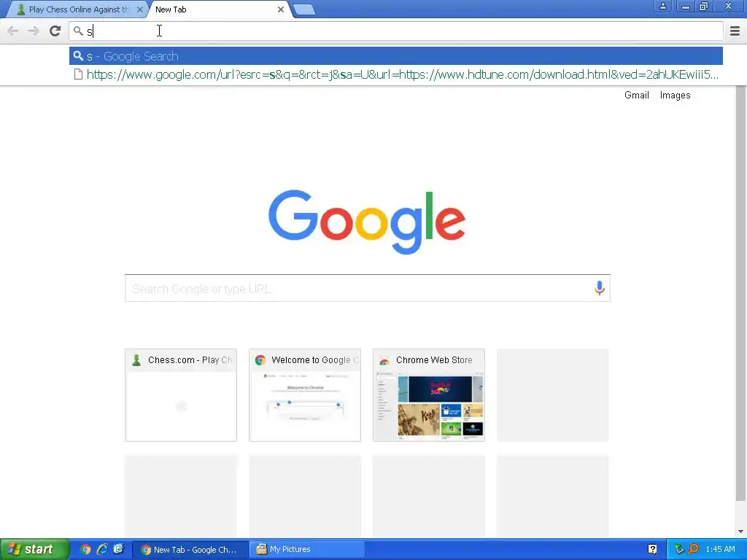Click the browser Back arrow
Image resolution: width=747 pixels, height=560 pixels.
(x=13, y=31)
